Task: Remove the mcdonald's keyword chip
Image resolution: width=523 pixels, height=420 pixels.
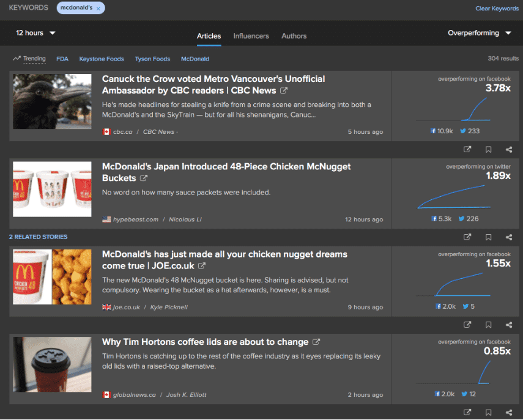Action: 98,8
